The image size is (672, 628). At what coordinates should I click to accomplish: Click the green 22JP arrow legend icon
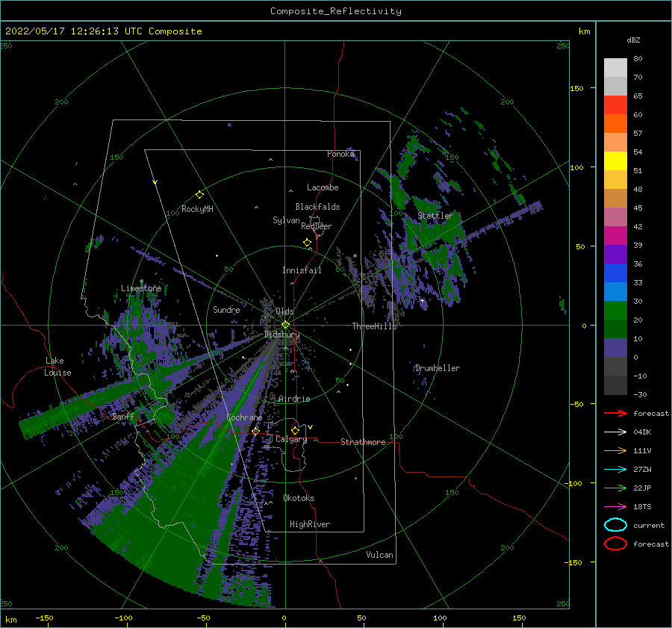[615, 488]
